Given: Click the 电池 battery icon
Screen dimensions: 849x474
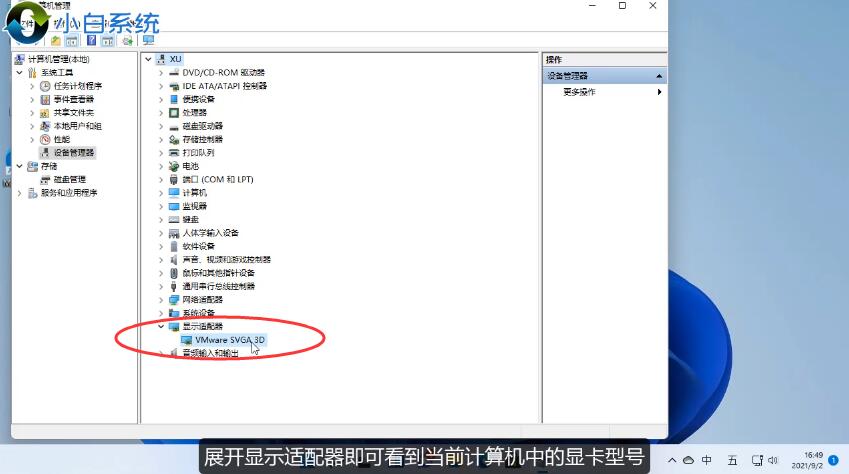Looking at the screenshot, I should [174, 166].
